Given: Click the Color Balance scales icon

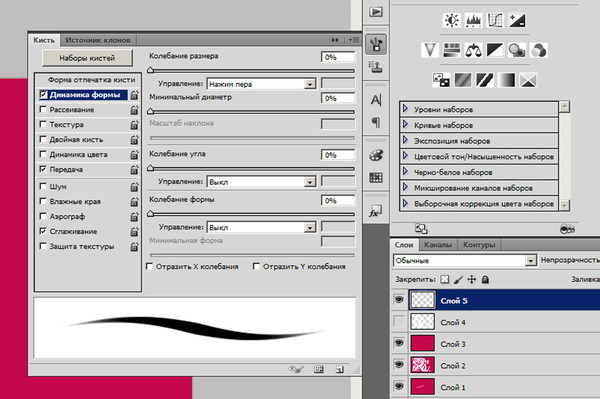Looking at the screenshot, I should pyautogui.click(x=473, y=50).
